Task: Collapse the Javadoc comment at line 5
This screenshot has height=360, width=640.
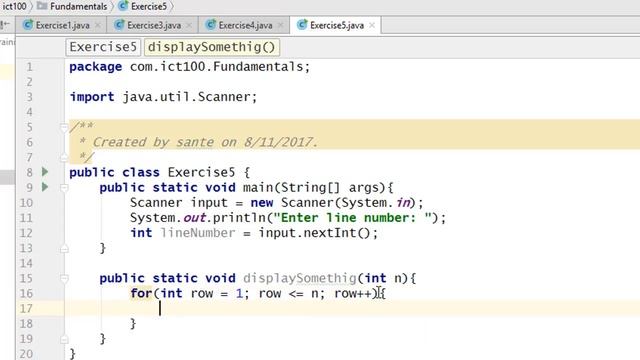Action: click(64, 128)
